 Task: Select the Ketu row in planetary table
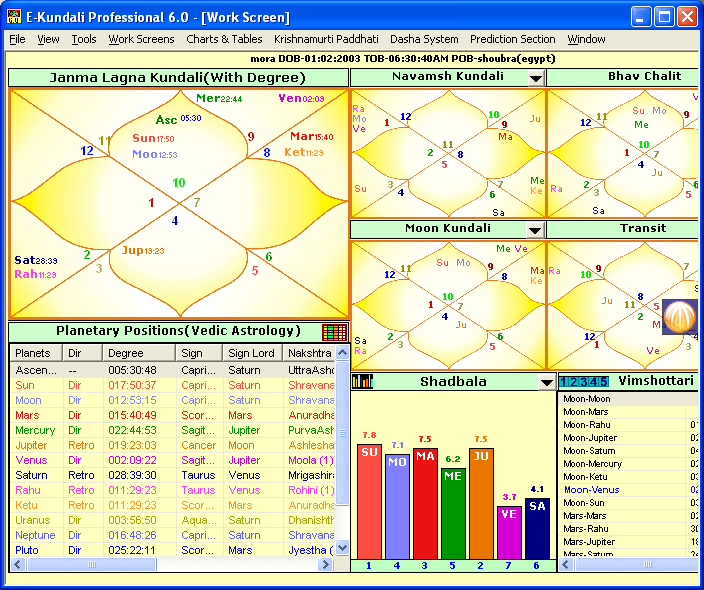click(172, 505)
